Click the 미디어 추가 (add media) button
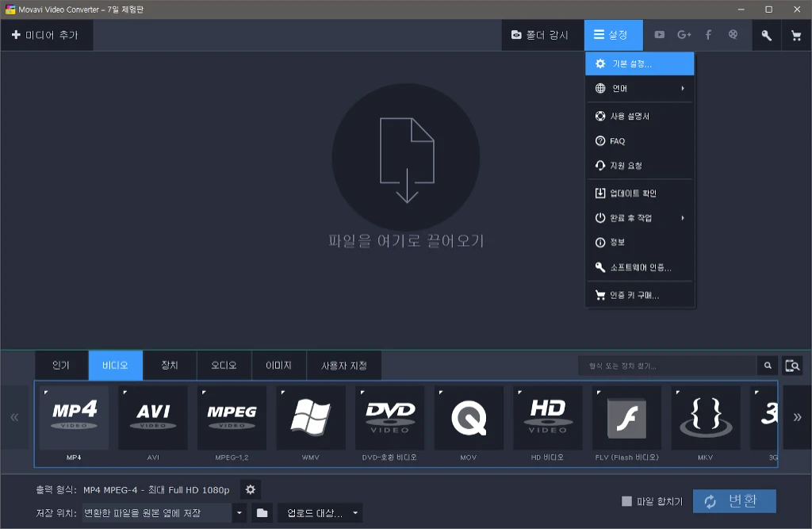This screenshot has height=529, width=812. 47,35
